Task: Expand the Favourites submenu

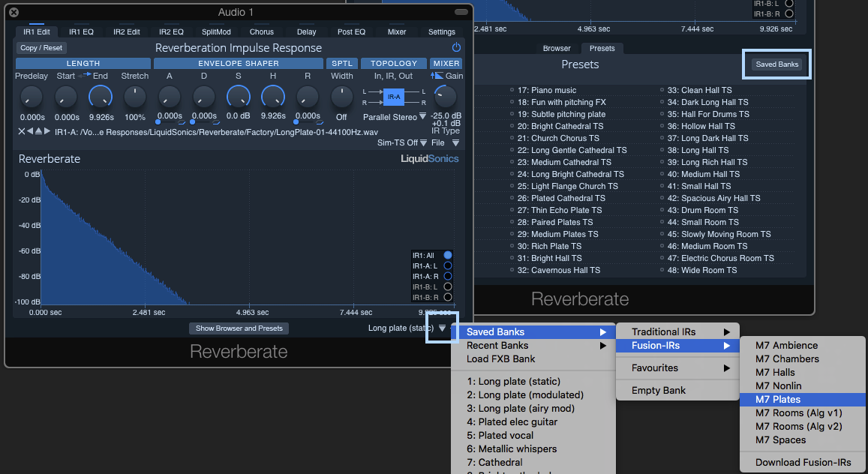Action: pos(677,367)
